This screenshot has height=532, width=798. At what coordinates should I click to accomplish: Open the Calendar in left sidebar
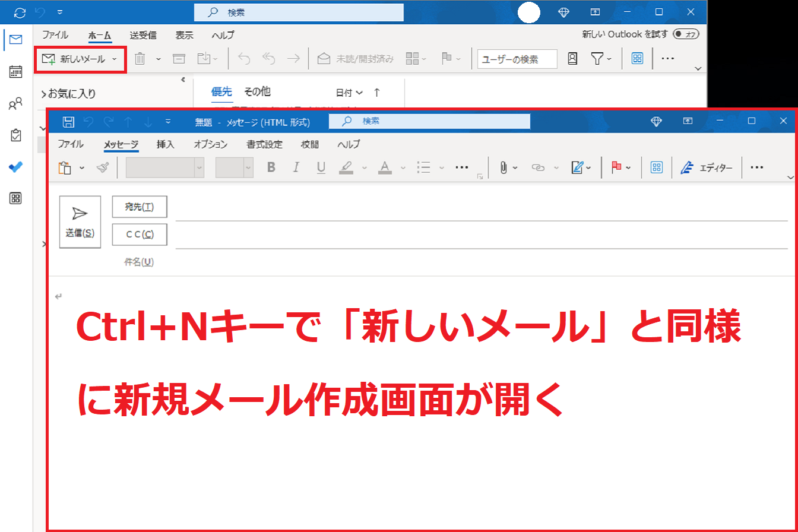point(16,72)
